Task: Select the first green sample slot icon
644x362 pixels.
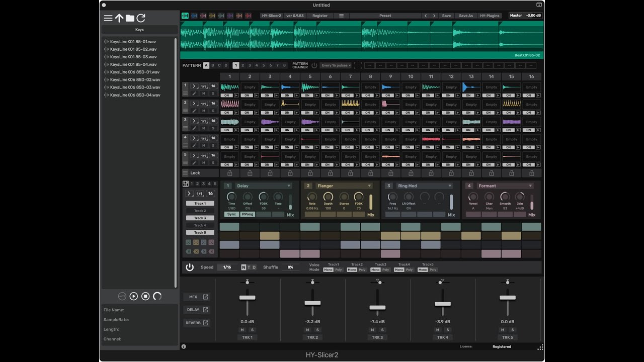Action: (185, 16)
